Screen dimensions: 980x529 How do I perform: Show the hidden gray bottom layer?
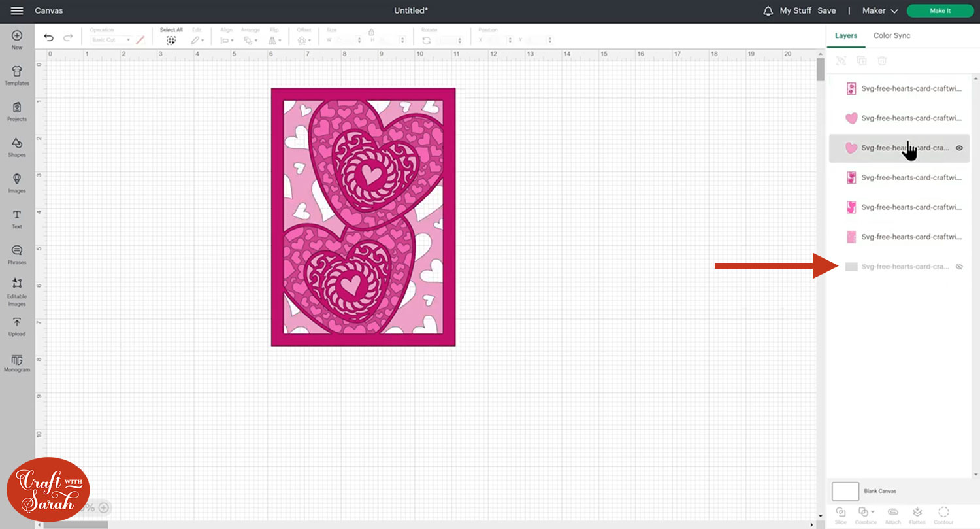coord(959,267)
